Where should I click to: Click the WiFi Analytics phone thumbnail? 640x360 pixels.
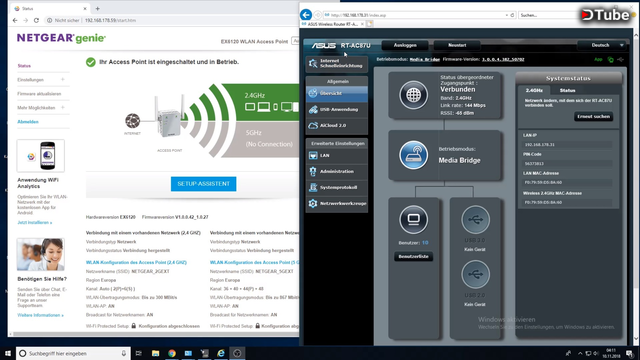pyautogui.click(x=40, y=156)
